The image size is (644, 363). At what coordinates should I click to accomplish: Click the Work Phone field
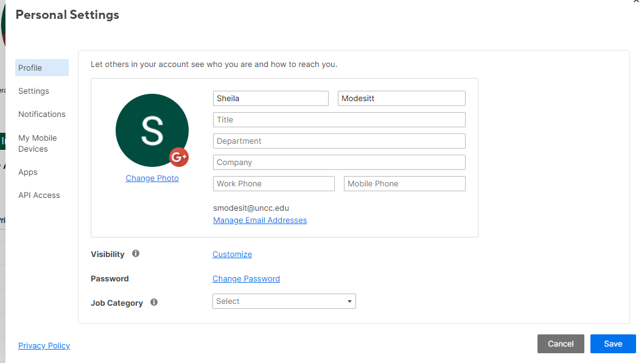tap(273, 184)
